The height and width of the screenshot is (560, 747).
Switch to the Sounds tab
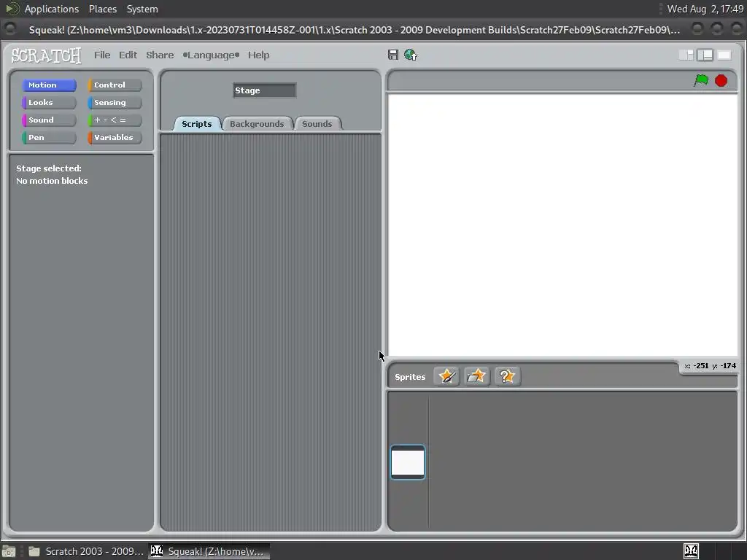317,124
